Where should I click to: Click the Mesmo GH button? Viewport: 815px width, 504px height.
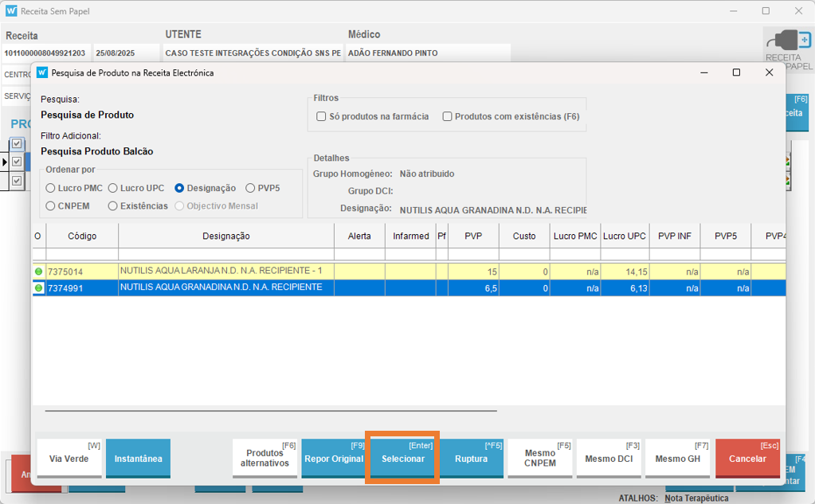click(x=678, y=459)
